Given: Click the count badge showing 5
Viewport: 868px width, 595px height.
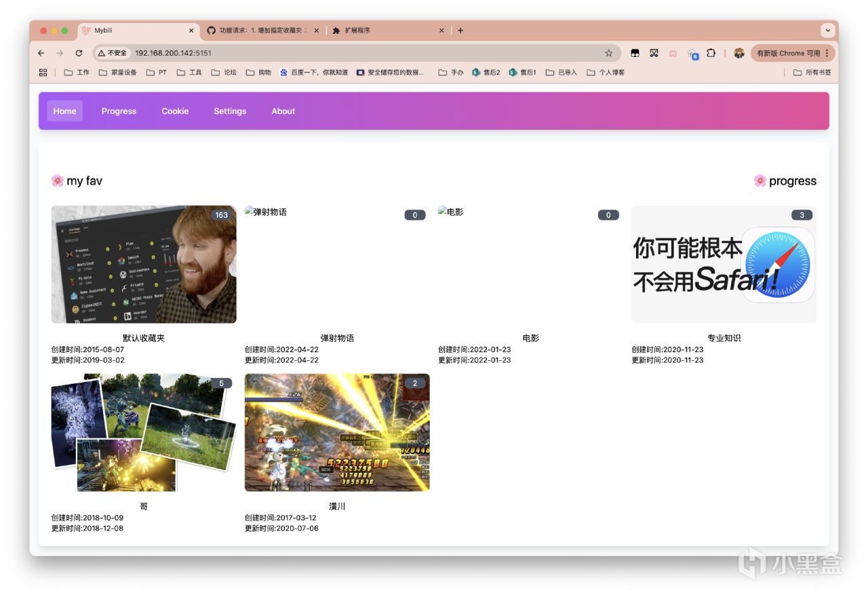Looking at the screenshot, I should pyautogui.click(x=221, y=383).
